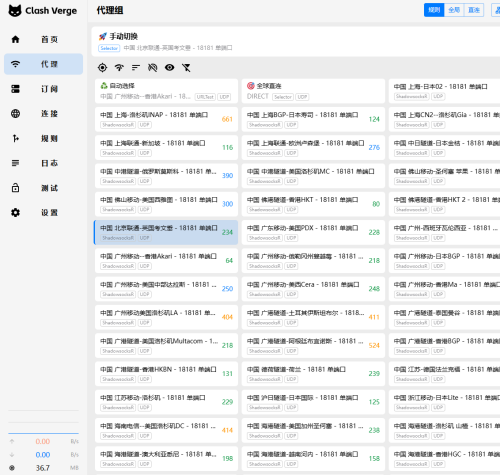Viewport: 500px width, 475px height.
Task: Open the 测试 test page label
Action: 50,188
